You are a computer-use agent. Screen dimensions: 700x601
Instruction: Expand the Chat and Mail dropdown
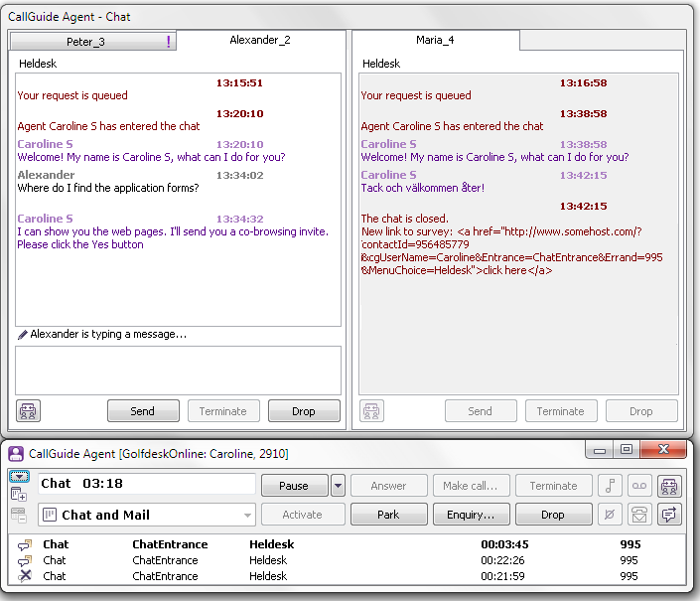point(247,515)
